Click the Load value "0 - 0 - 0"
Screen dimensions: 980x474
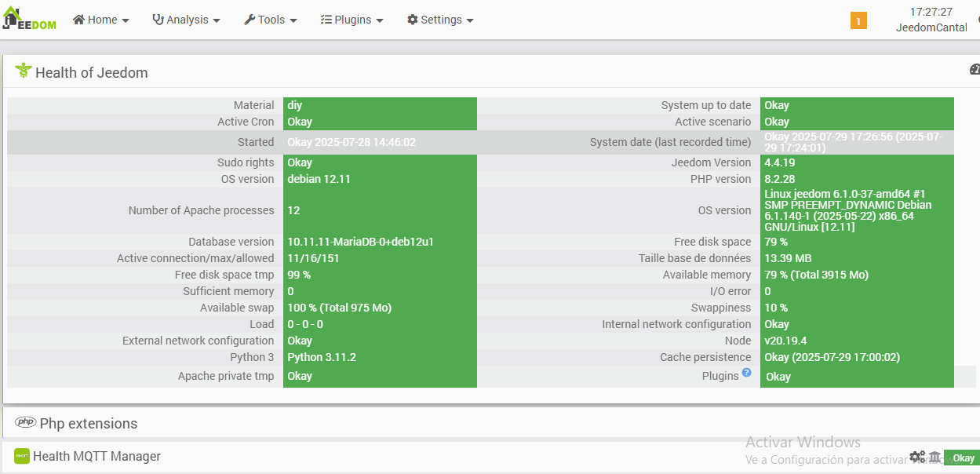pos(305,324)
